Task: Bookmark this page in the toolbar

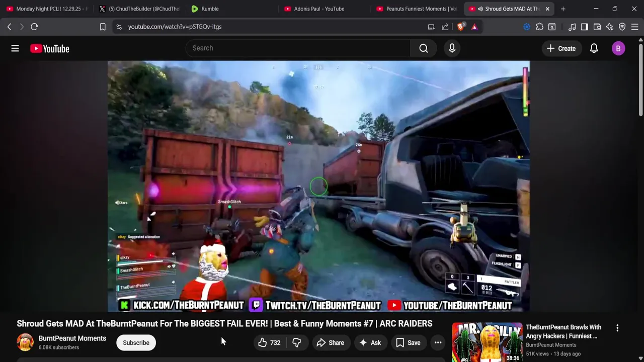Action: (x=103, y=27)
